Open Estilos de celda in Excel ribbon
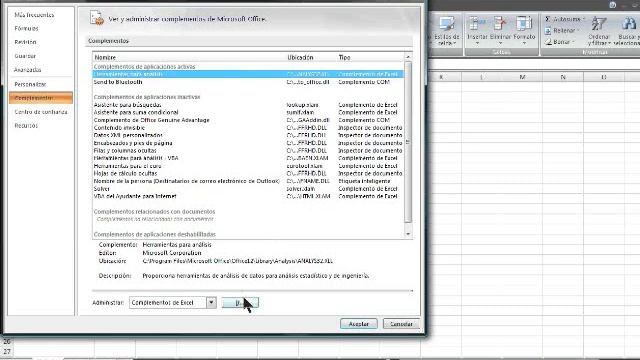The height and width of the screenshot is (360, 640). click(446, 31)
